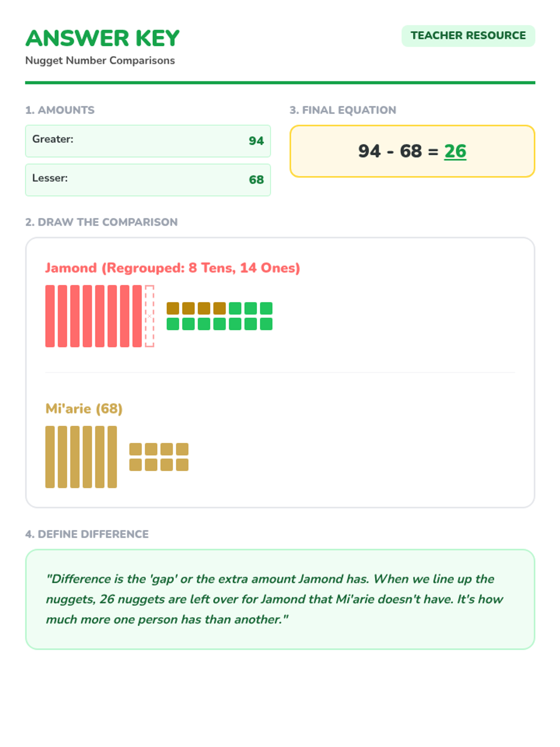Click Mi'arie's bottom-right gold ones square
This screenshot has height=747, width=560.
click(182, 465)
